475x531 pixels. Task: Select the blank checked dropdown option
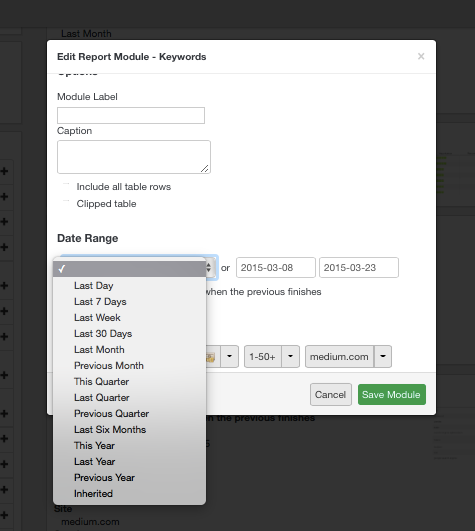pos(129,269)
